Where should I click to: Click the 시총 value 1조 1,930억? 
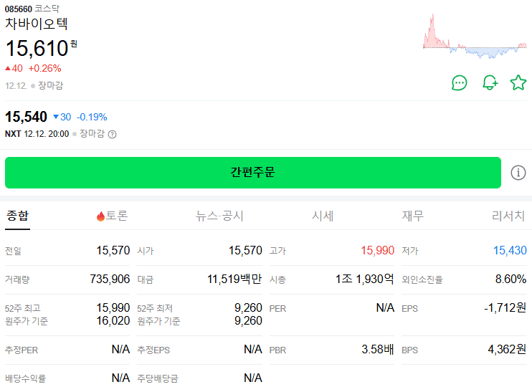(365, 279)
